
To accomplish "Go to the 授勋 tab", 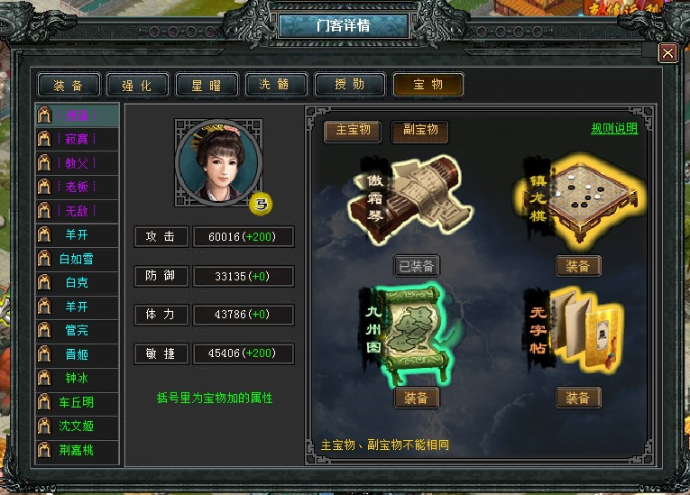I will point(350,84).
